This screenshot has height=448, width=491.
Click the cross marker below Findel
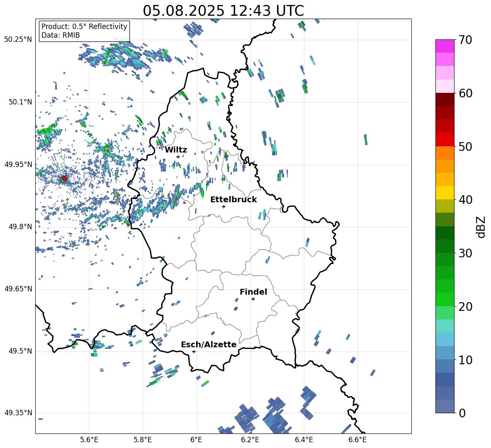pos(253,299)
